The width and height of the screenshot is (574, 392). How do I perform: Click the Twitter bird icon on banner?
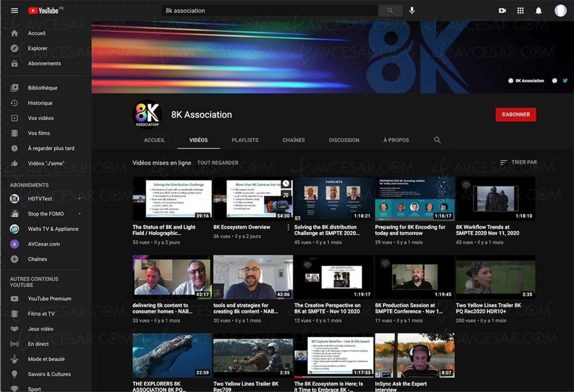click(x=565, y=80)
